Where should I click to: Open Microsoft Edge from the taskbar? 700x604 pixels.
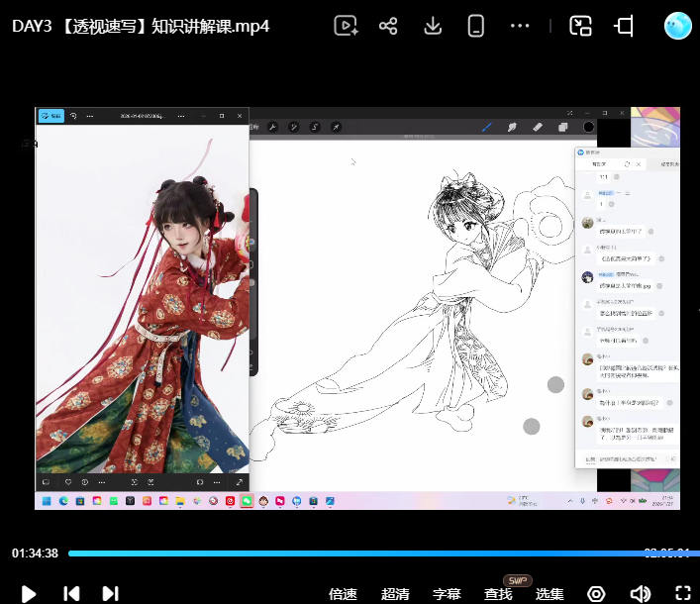(63, 501)
